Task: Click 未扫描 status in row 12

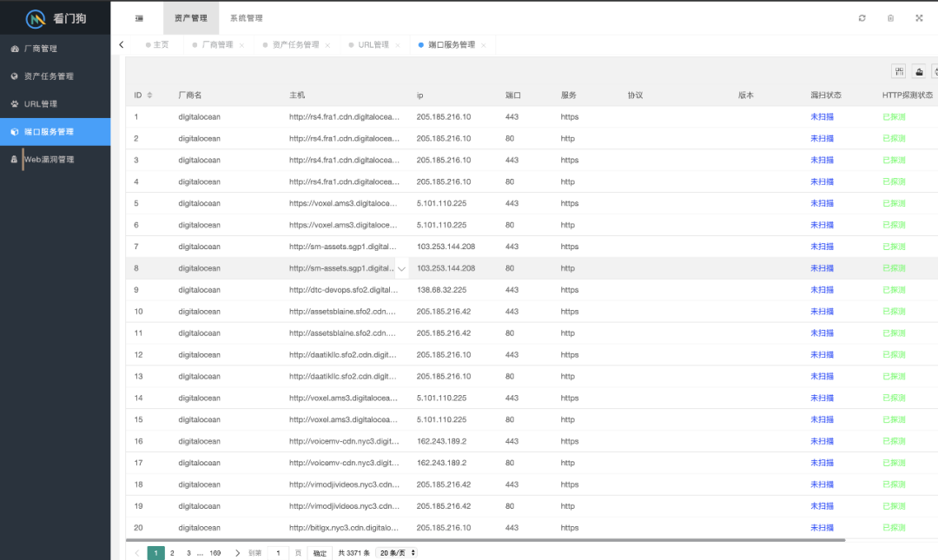Action: click(x=822, y=355)
